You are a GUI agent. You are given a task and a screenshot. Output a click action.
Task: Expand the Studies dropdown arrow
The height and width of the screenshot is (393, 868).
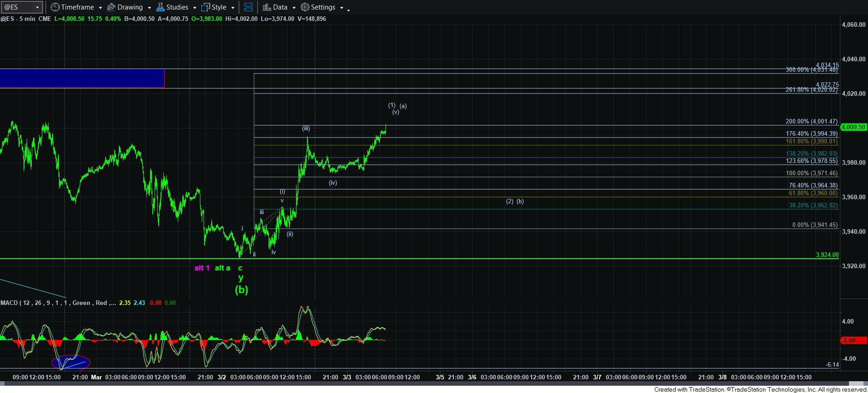(195, 8)
